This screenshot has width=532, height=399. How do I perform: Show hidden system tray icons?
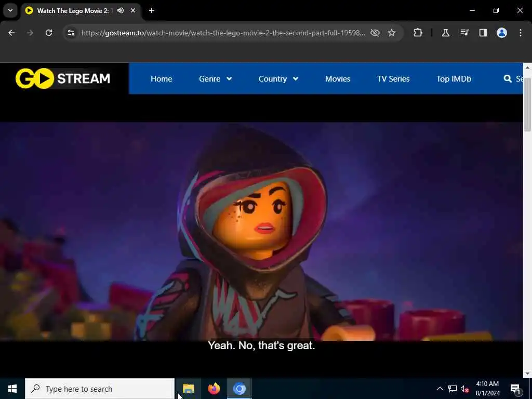click(440, 389)
